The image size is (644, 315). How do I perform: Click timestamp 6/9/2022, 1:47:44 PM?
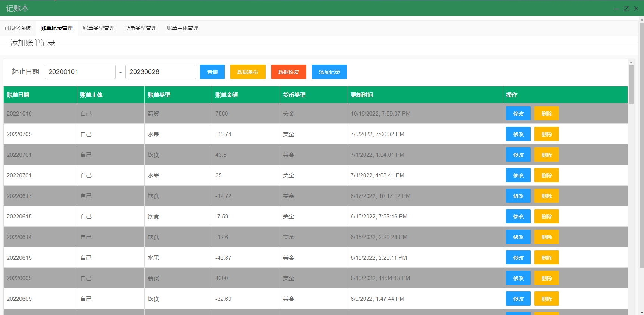pyautogui.click(x=377, y=299)
